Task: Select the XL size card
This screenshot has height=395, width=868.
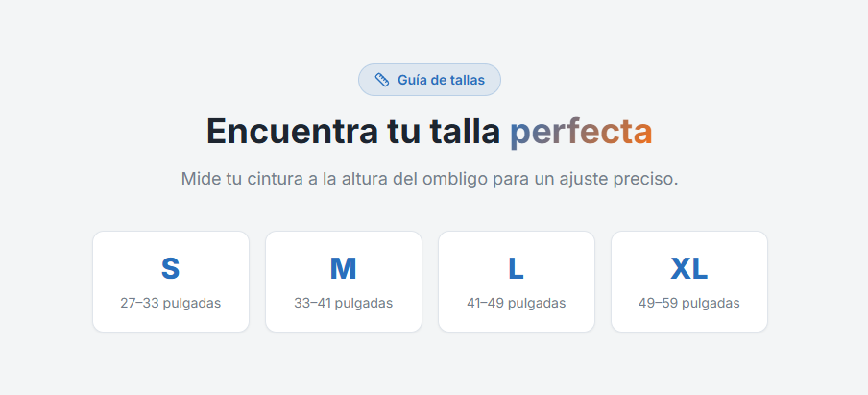Action: [689, 282]
